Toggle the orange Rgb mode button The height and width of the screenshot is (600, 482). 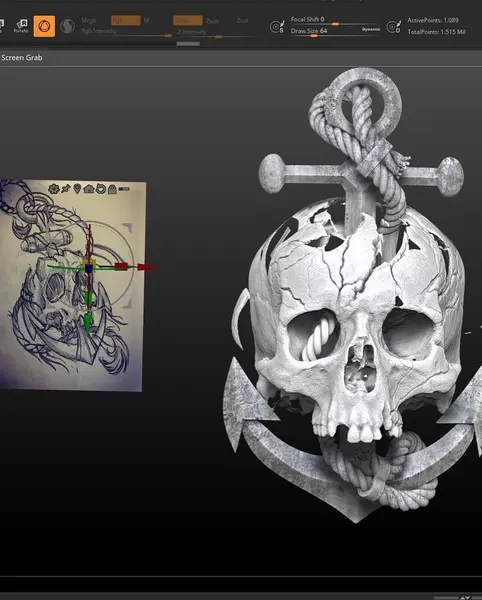click(125, 20)
